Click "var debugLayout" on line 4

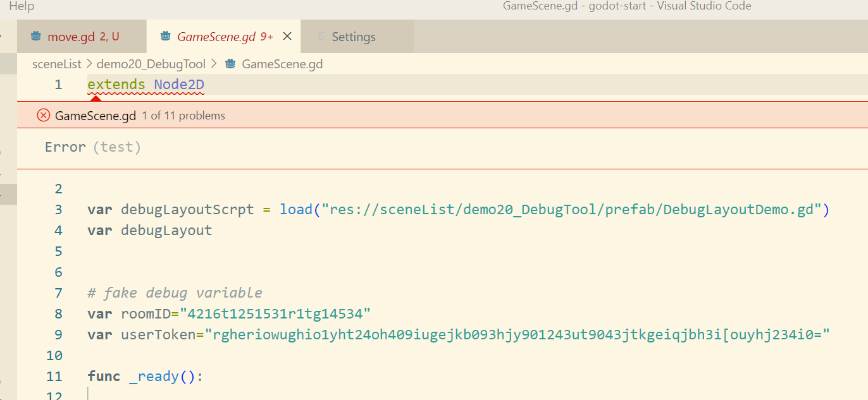[x=150, y=231]
